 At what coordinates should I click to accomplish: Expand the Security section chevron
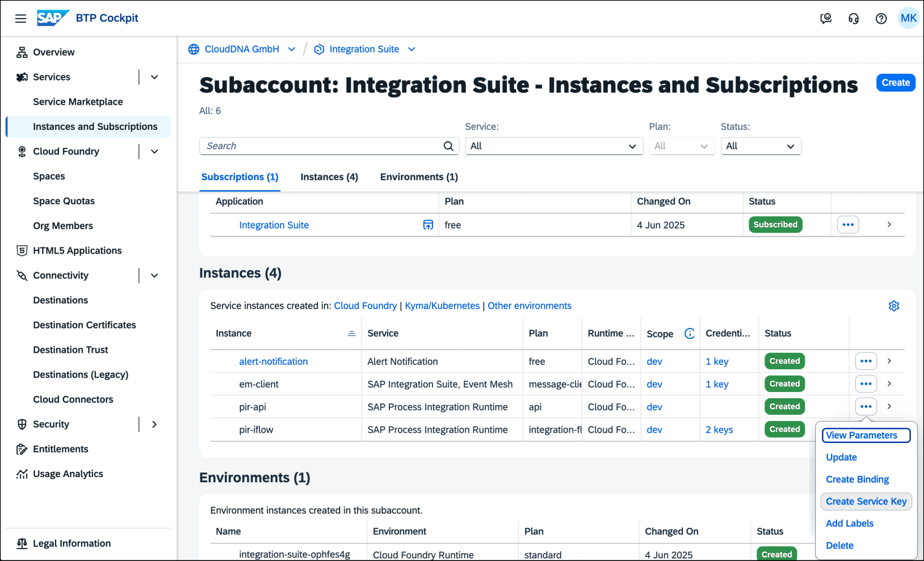(x=154, y=424)
